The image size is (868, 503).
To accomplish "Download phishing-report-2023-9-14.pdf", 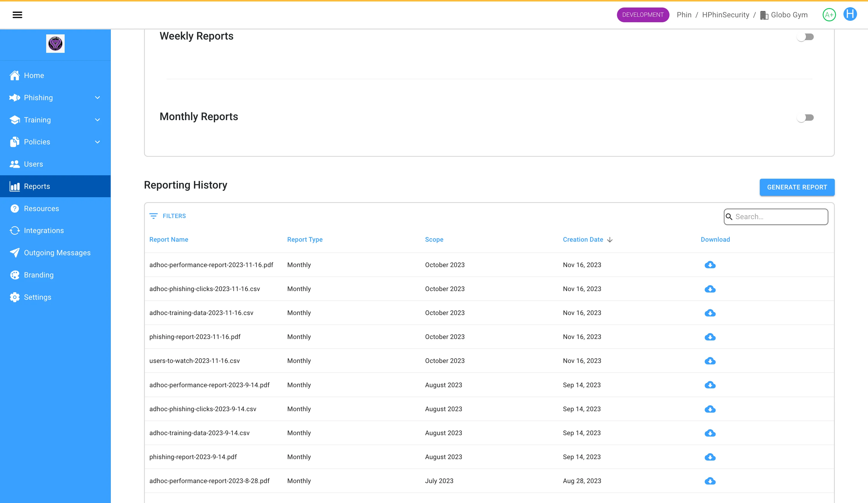I will click(710, 457).
